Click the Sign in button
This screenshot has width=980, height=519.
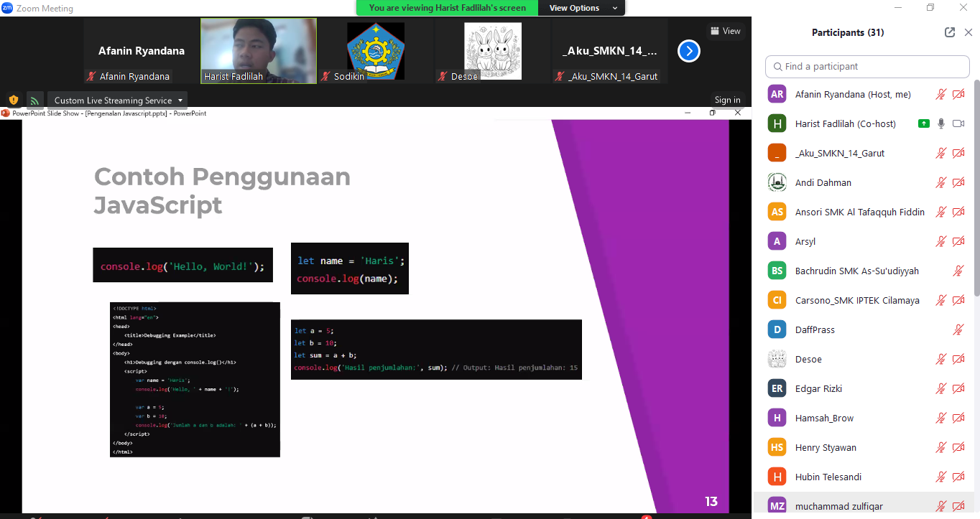pyautogui.click(x=727, y=100)
